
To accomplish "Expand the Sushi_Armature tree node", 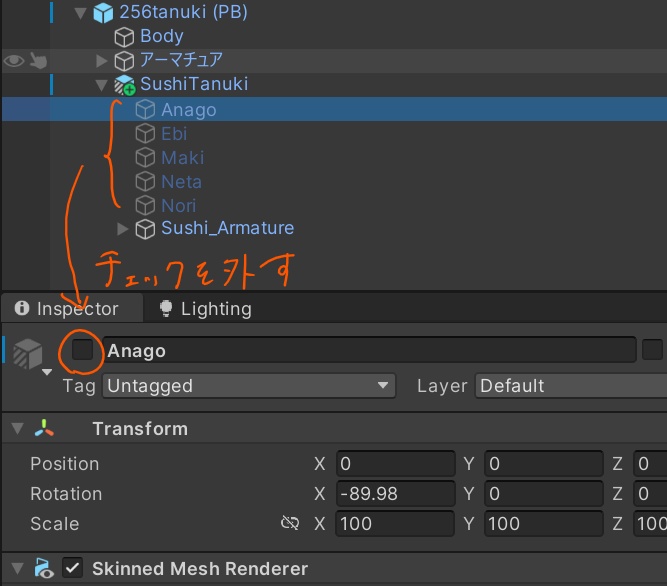I will point(123,229).
